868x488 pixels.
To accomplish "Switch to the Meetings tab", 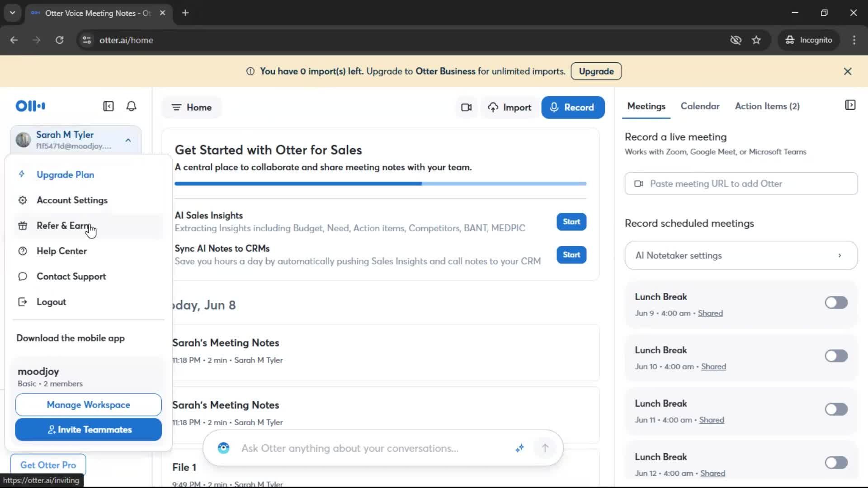I will (x=646, y=107).
